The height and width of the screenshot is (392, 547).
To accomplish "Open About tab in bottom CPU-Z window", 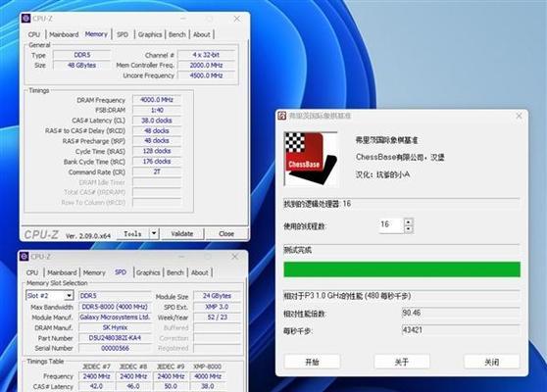I will tap(200, 272).
